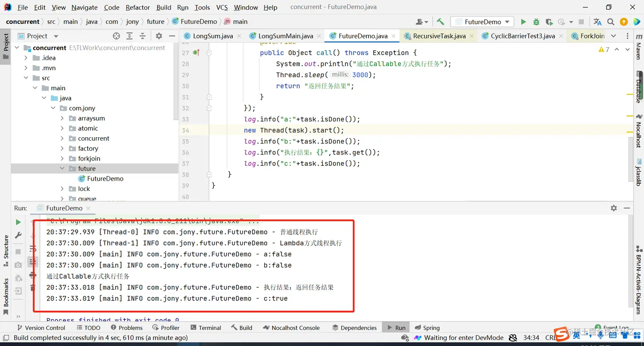Image resolution: width=644 pixels, height=346 pixels.
Task: Open wrench settings icon in Run panel
Action: (18, 235)
